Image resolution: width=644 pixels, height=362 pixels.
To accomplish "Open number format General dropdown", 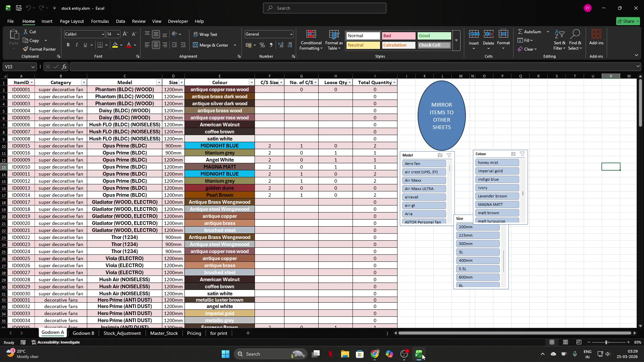I will pos(291,34).
